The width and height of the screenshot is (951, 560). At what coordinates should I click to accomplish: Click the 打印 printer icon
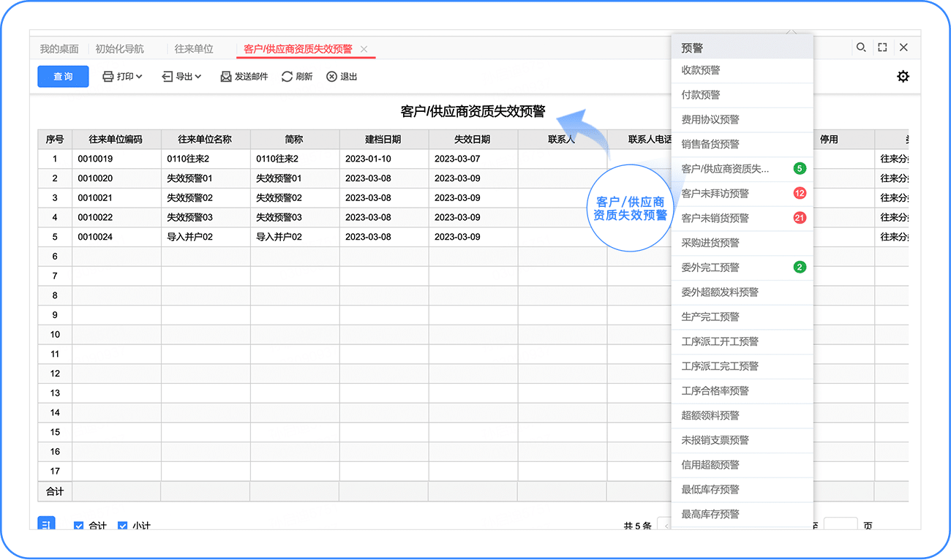(x=108, y=77)
